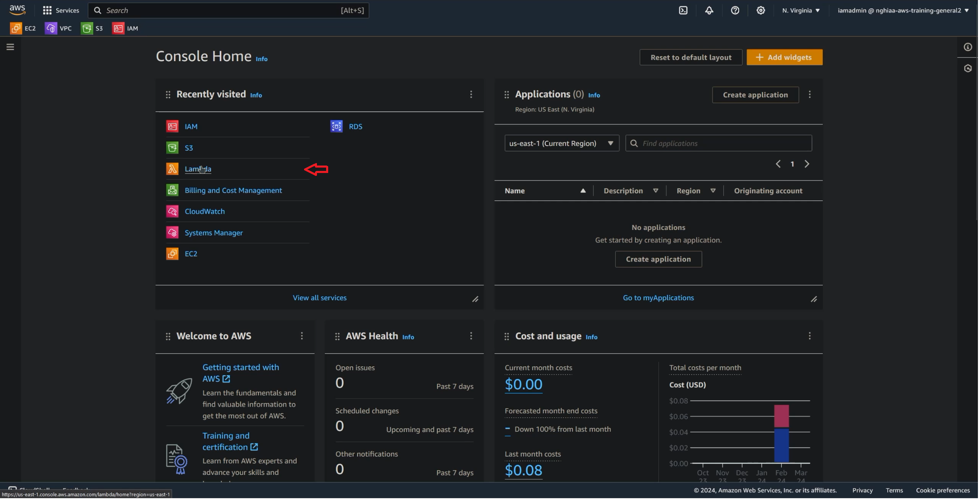Open S3 in Recently visited list

189,148
